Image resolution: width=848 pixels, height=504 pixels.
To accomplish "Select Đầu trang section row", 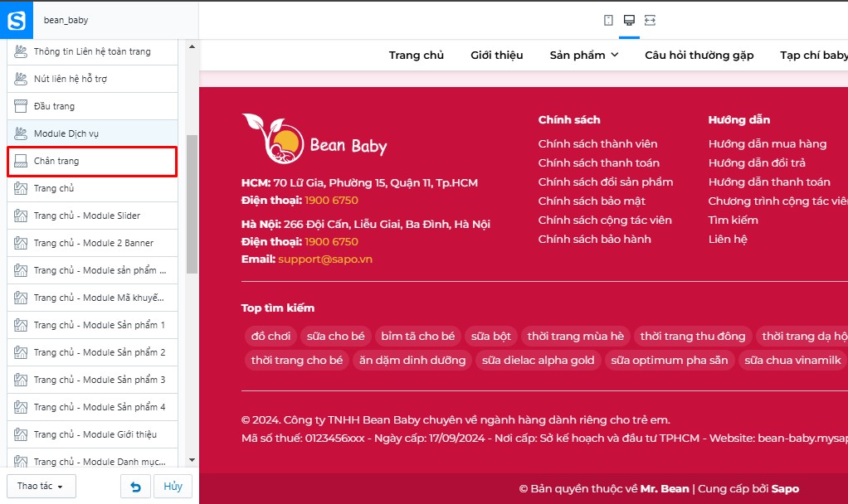I will (x=92, y=106).
